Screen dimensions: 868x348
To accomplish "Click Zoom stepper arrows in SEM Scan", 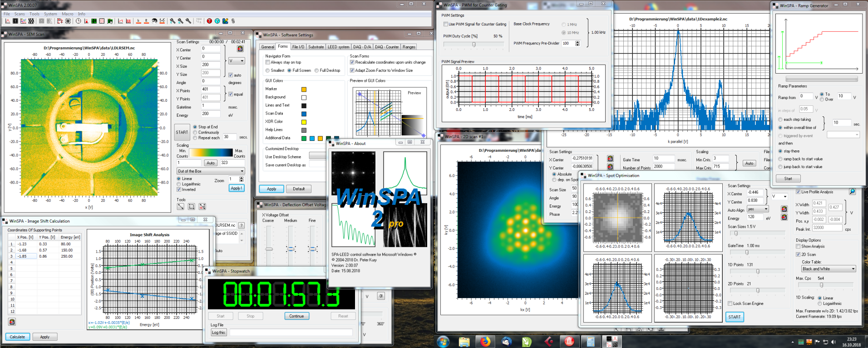I will (242, 179).
